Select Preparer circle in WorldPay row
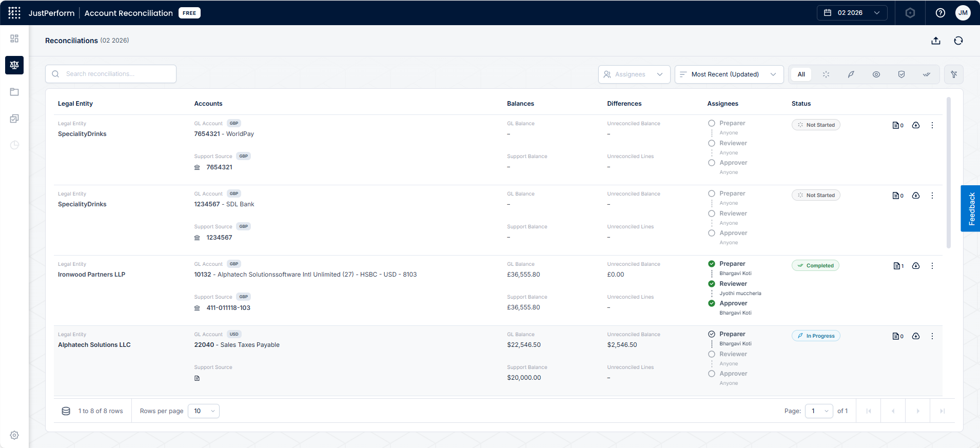 [x=712, y=123]
